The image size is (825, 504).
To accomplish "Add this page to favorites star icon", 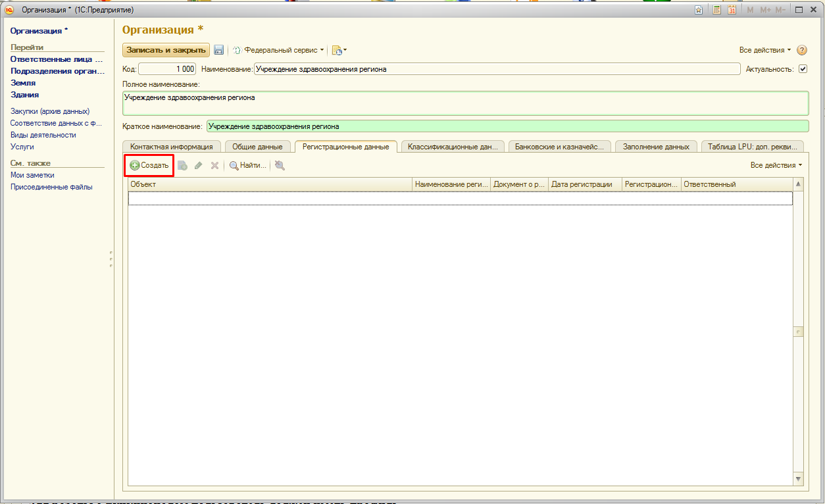I will click(x=698, y=10).
